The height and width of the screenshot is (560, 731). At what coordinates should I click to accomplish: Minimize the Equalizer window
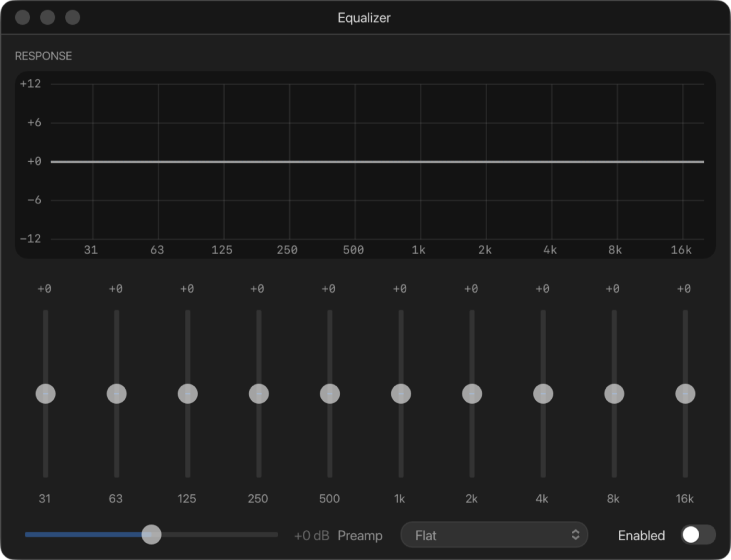click(48, 17)
